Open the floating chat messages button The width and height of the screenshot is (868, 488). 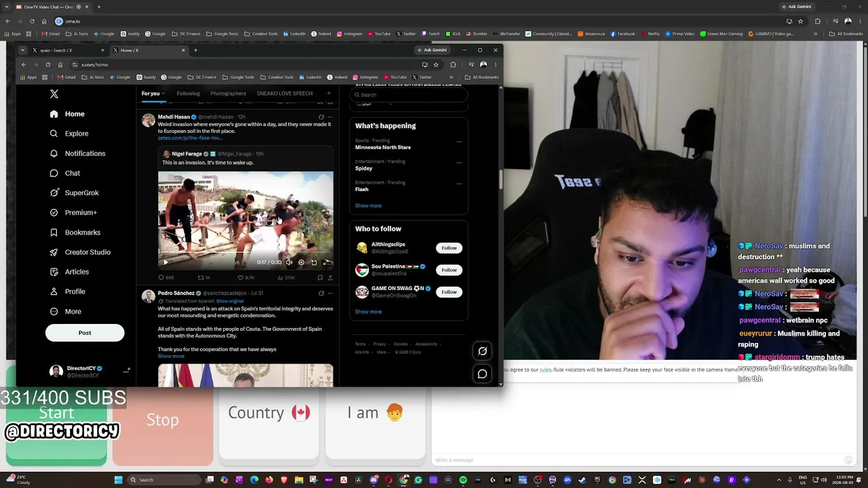(482, 373)
